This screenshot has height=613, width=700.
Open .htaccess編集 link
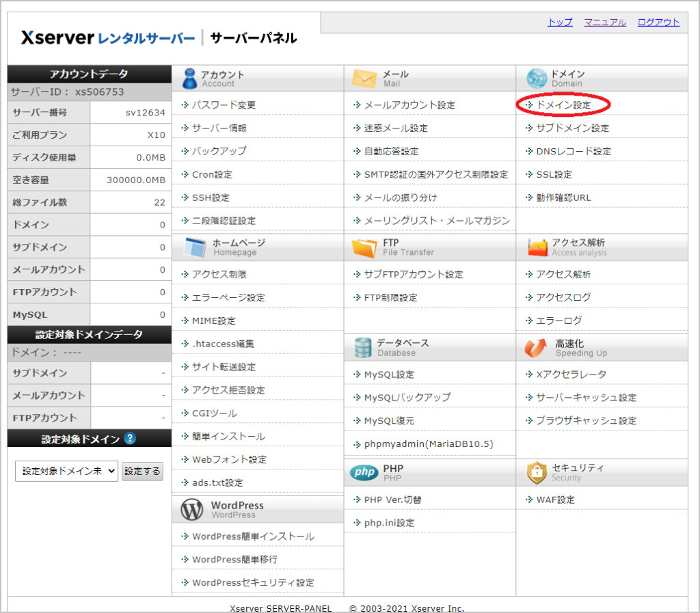click(224, 344)
